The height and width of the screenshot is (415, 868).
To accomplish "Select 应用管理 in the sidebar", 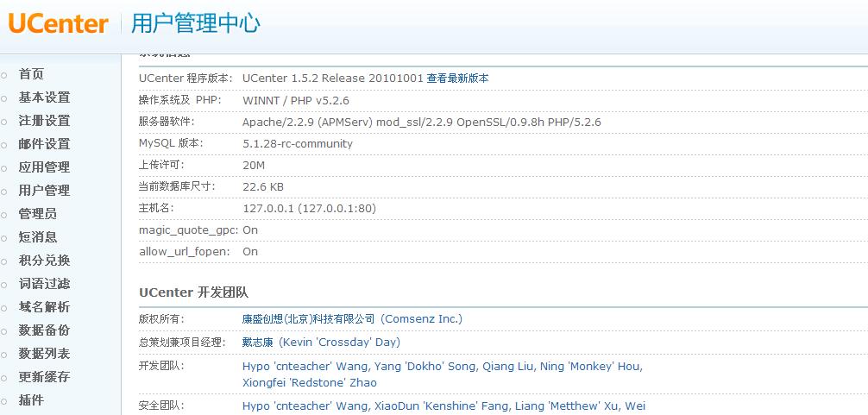I will point(44,167).
